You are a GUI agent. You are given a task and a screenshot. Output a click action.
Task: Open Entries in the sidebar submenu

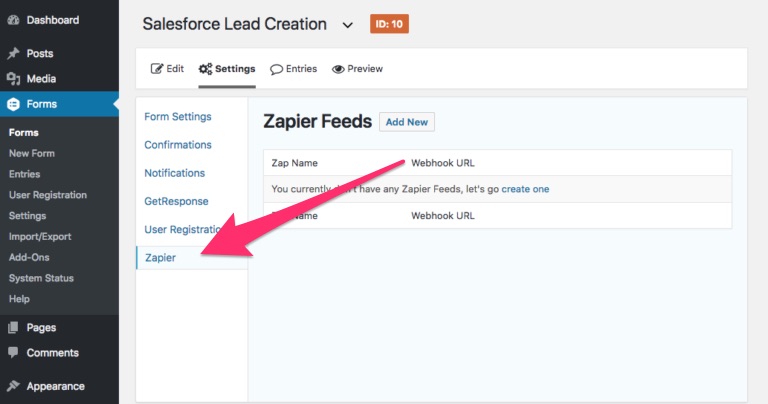[x=24, y=174]
